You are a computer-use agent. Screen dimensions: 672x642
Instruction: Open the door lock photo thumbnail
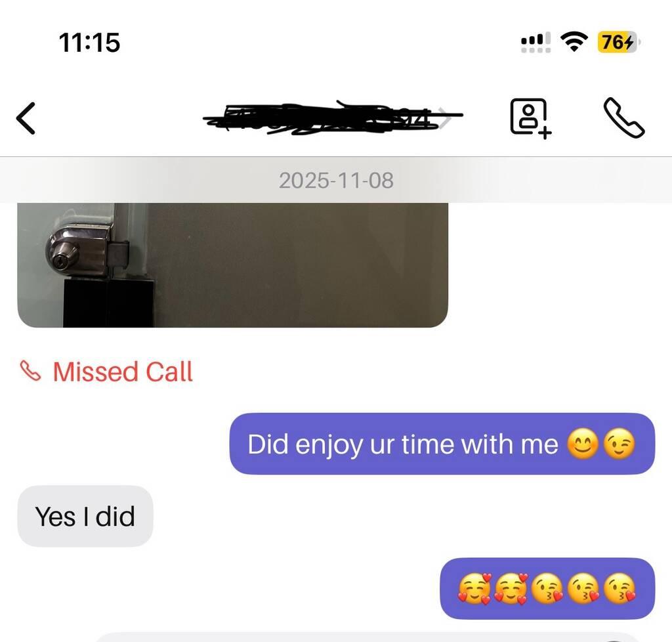(x=233, y=265)
